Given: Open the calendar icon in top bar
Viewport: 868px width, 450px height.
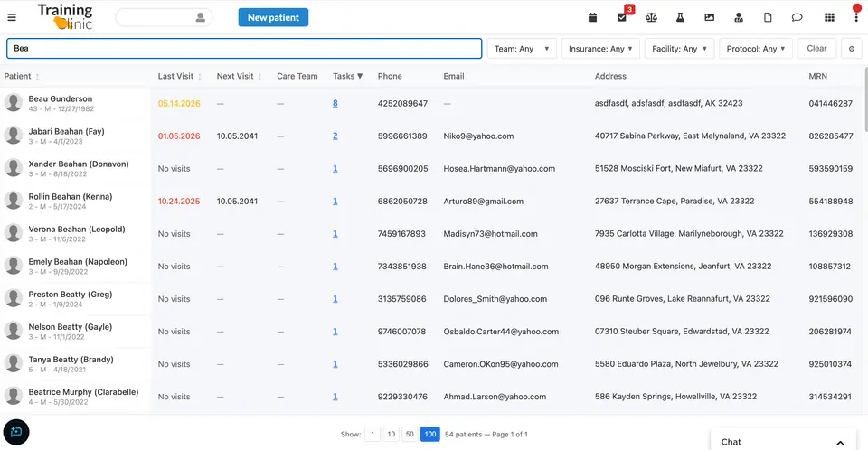Looking at the screenshot, I should tap(592, 17).
